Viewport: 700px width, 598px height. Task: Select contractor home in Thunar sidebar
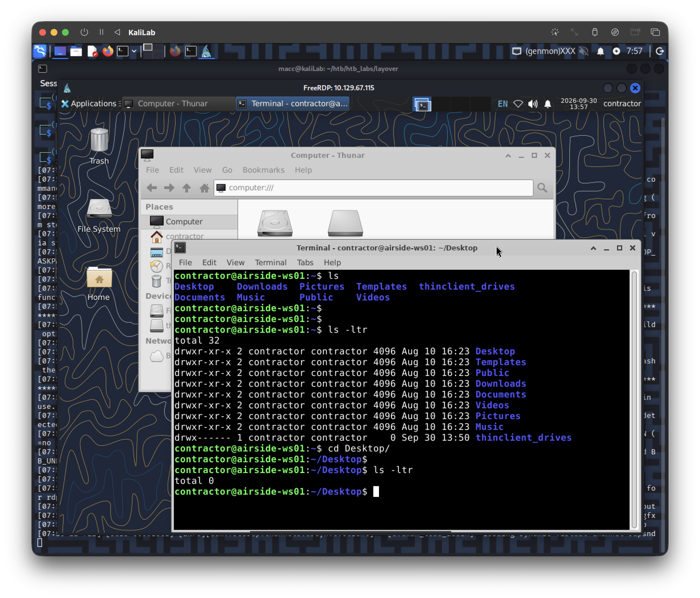(x=189, y=236)
